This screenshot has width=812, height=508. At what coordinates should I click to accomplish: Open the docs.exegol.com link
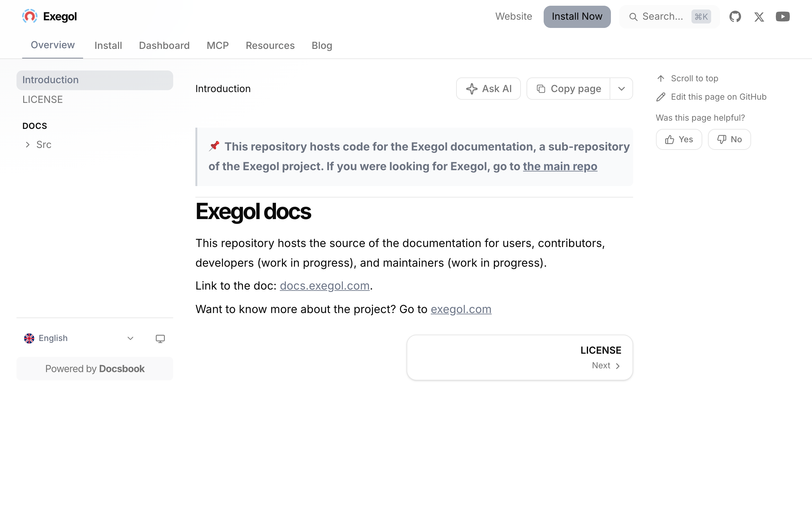(324, 285)
